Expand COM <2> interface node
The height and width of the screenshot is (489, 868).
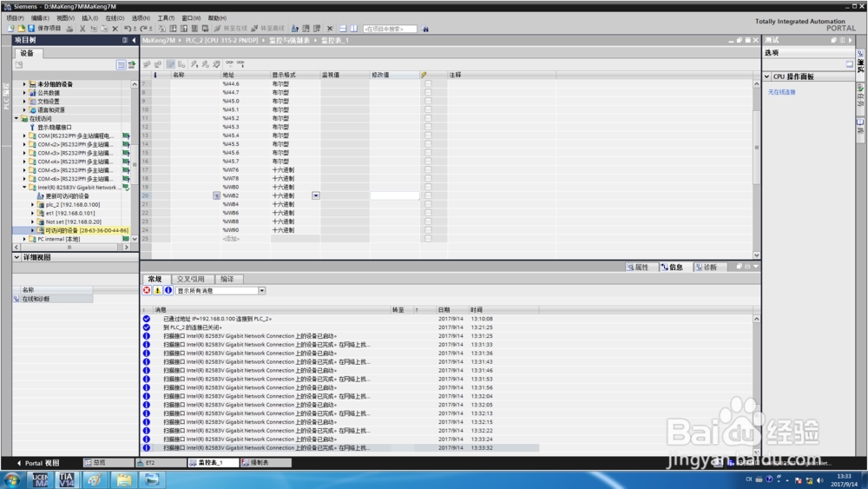(x=23, y=144)
